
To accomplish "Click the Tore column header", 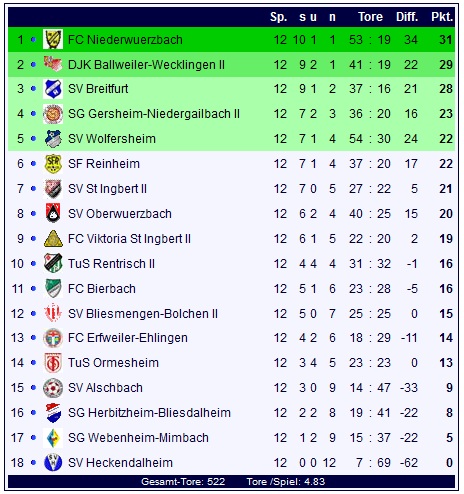I will coord(370,17).
